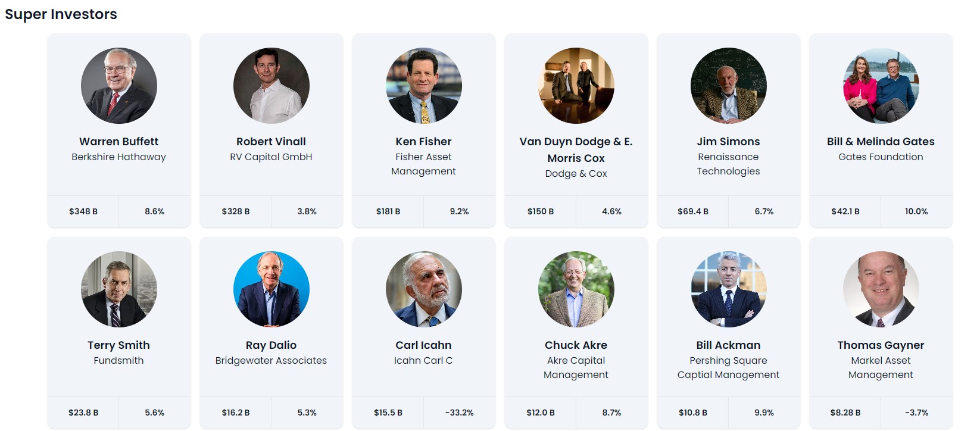The height and width of the screenshot is (431, 980).
Task: Open Carl Icahn's profile photo
Action: click(x=424, y=289)
